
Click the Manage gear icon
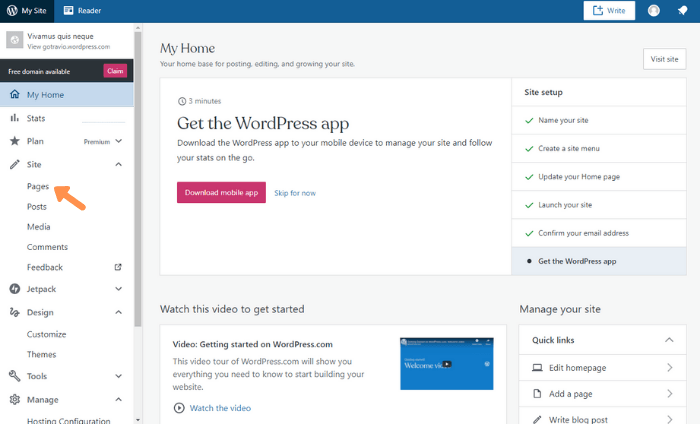[x=15, y=400]
